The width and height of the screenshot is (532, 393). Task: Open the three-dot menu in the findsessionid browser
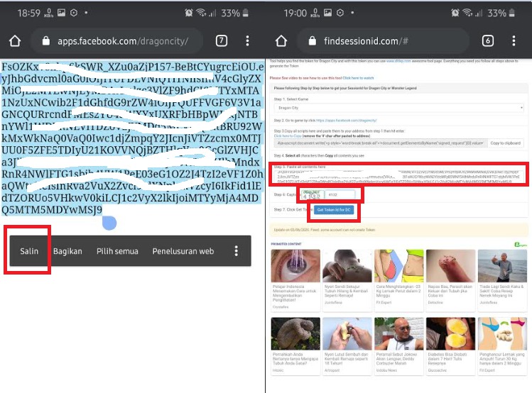514,41
